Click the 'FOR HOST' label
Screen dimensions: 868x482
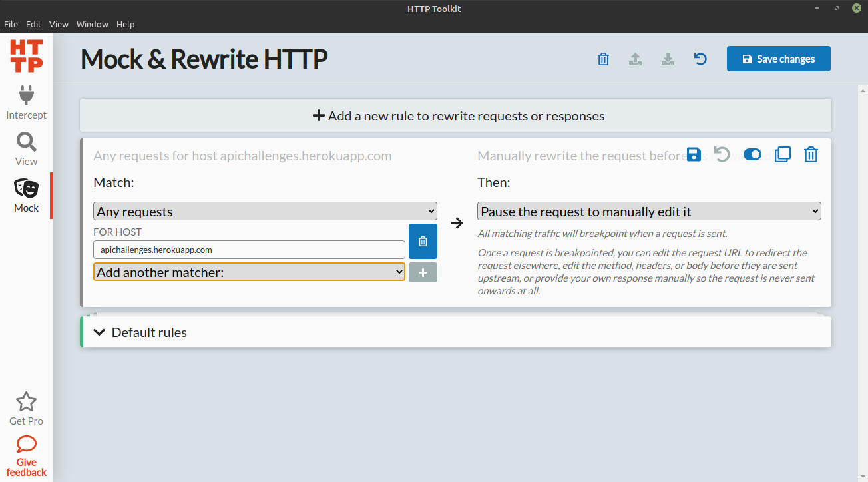118,232
